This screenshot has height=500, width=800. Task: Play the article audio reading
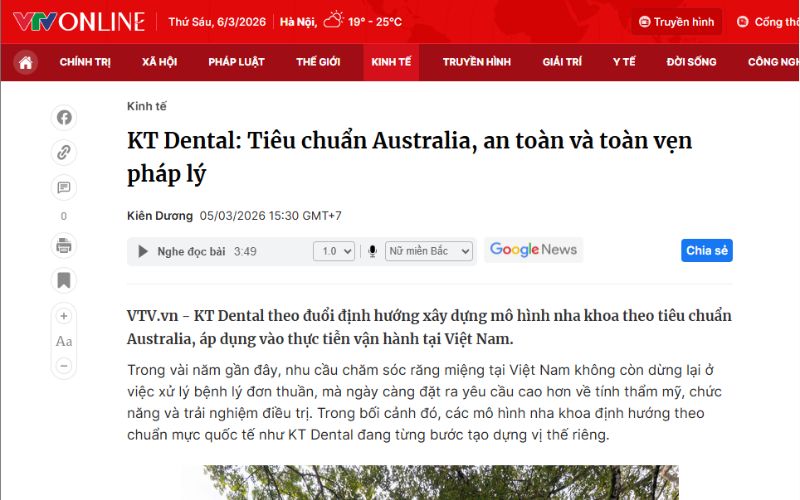point(143,251)
